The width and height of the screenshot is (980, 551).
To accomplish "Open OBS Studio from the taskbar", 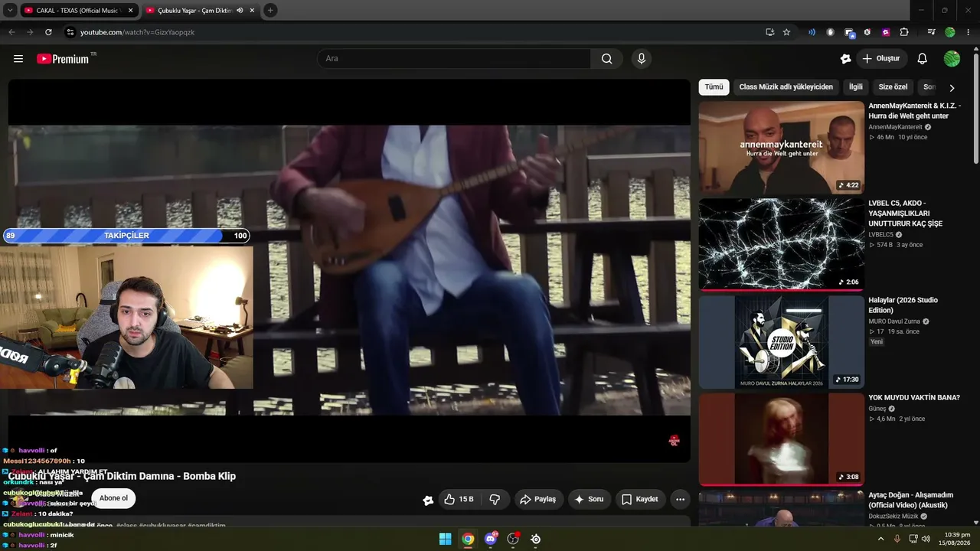I will point(513,539).
